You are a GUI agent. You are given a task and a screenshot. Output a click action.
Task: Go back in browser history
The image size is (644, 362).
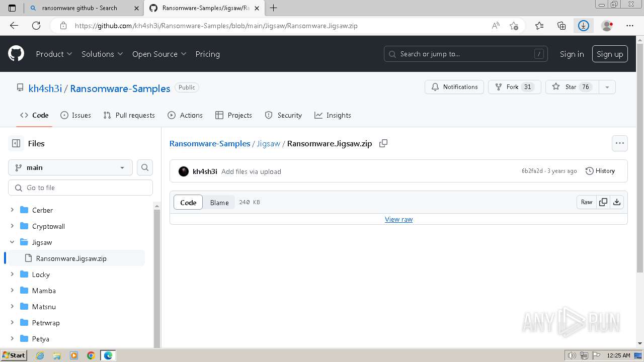tap(14, 26)
